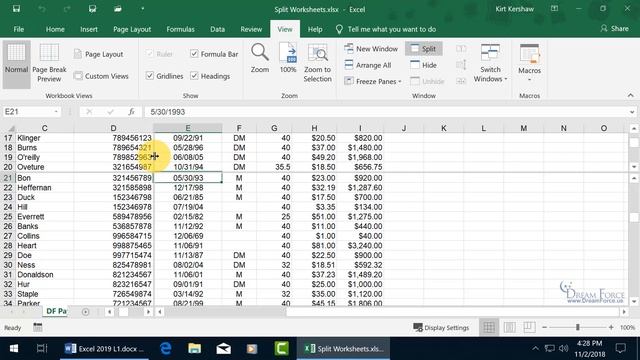Show hidden system tray icons
This screenshot has width=640, height=360.
535,349
